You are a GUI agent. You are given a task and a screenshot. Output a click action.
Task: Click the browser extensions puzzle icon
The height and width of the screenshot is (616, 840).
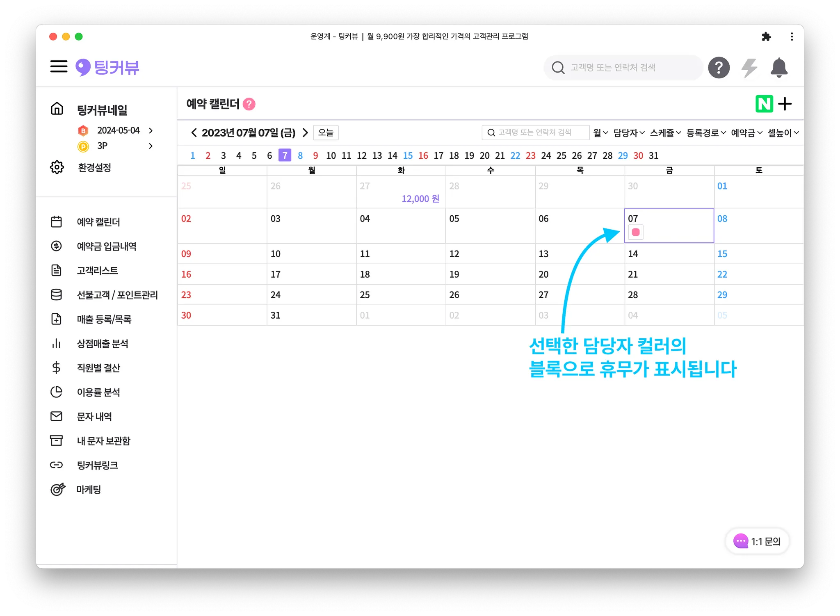point(766,37)
